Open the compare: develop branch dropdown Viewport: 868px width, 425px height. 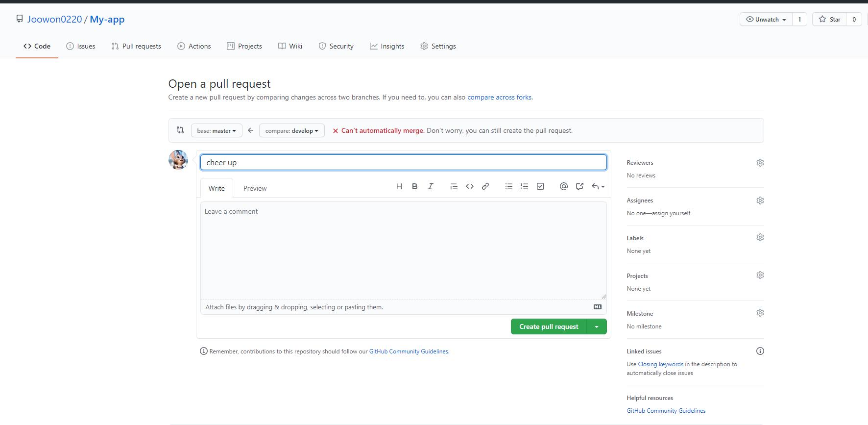(292, 130)
